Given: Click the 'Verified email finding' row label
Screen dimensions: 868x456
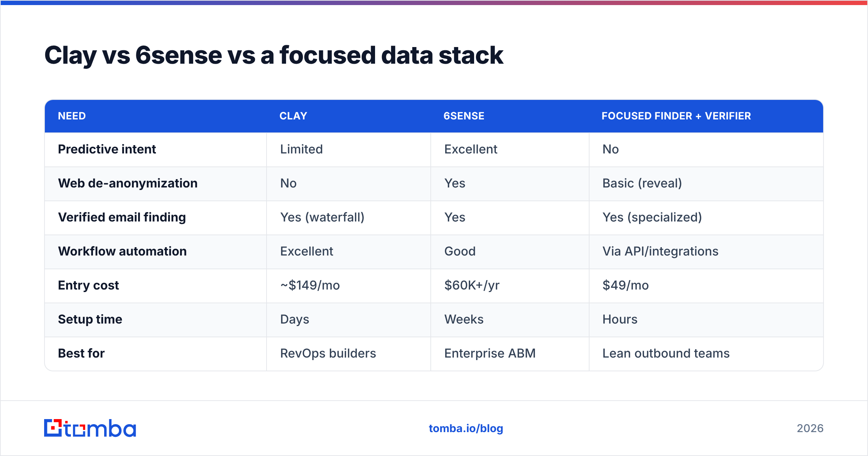Looking at the screenshot, I should 122,217.
